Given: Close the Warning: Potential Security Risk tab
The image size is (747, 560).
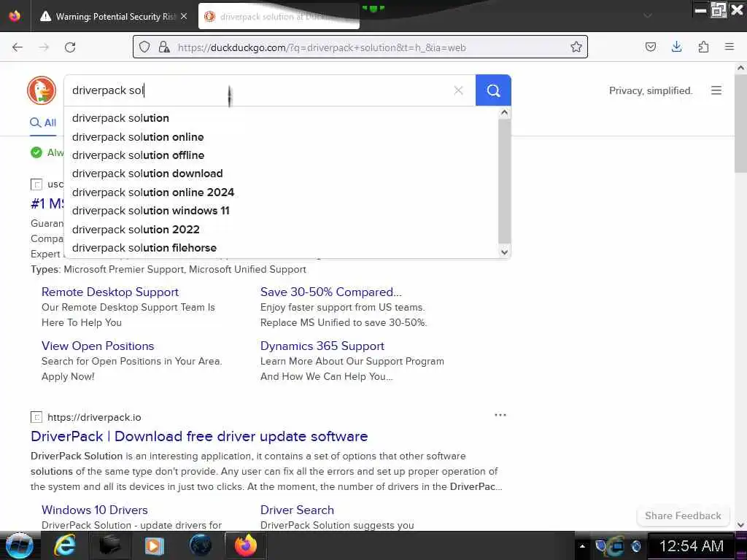Looking at the screenshot, I should click(x=184, y=16).
